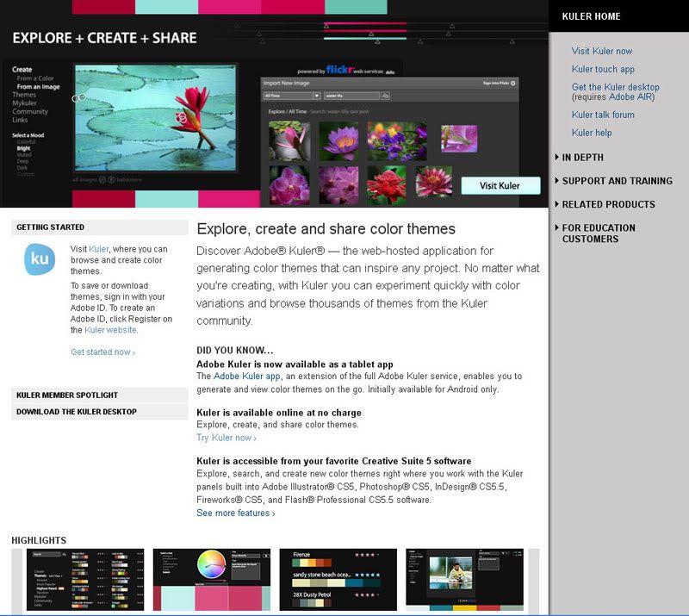The image size is (689, 616).
Task: Select Mykuler in the banner menu
Action: click(x=25, y=103)
